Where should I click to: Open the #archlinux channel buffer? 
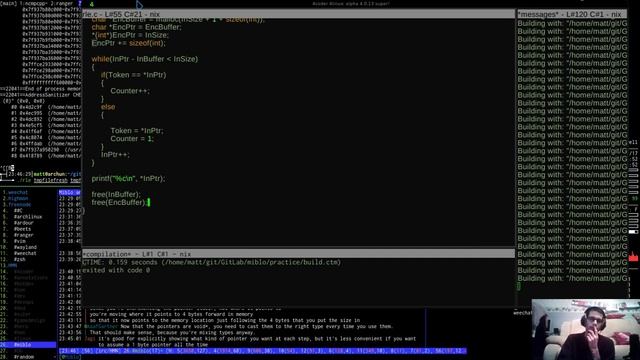tap(28, 217)
